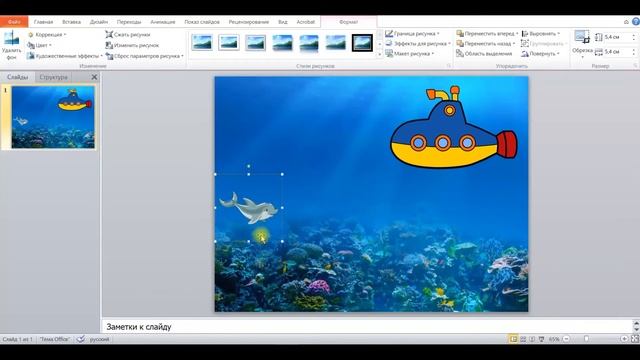Click the picture height field
The width and height of the screenshot is (640, 360).
[x=616, y=37]
